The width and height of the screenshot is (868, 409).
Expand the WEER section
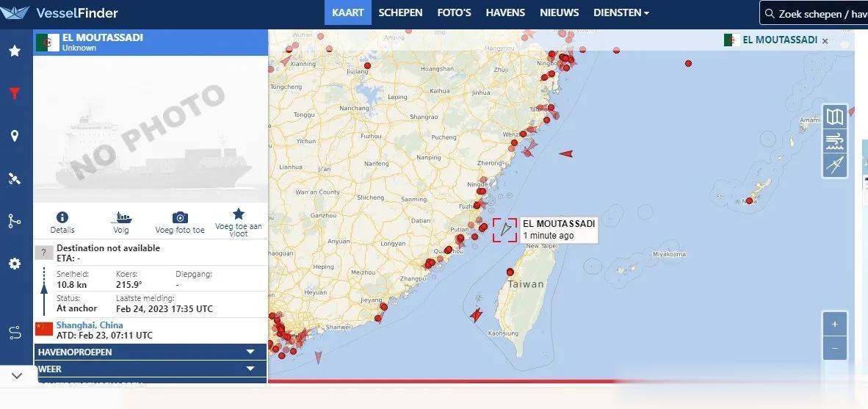pos(151,369)
